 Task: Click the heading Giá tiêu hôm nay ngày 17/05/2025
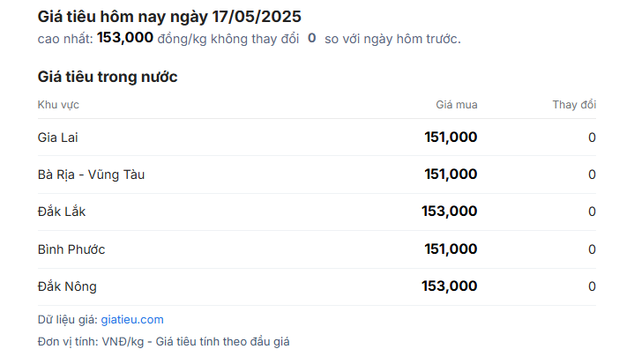pyautogui.click(x=169, y=17)
